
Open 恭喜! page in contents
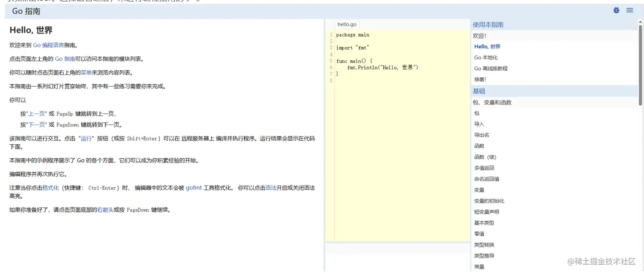pos(480,80)
